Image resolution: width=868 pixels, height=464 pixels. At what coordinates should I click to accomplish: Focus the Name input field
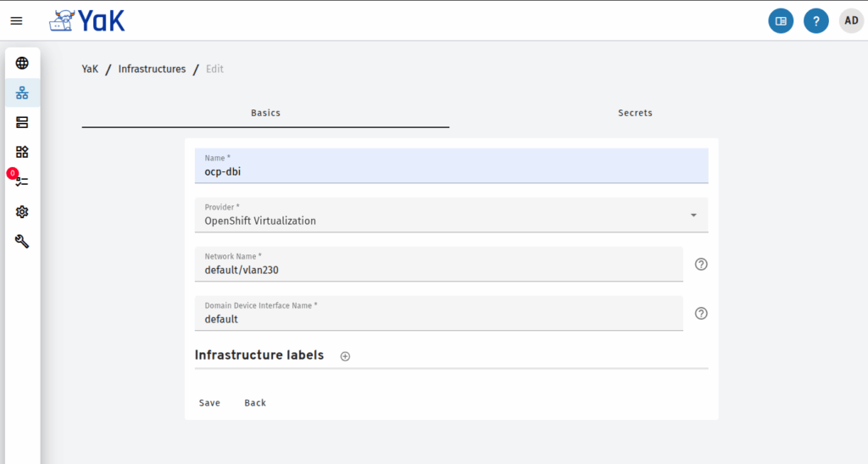[x=451, y=165]
